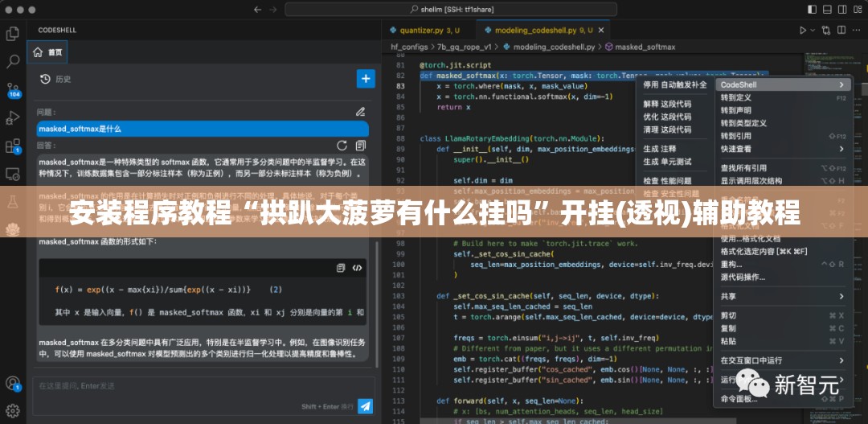Regenerate the answer with refresh icon
The width and height of the screenshot is (868, 424).
click(x=342, y=145)
